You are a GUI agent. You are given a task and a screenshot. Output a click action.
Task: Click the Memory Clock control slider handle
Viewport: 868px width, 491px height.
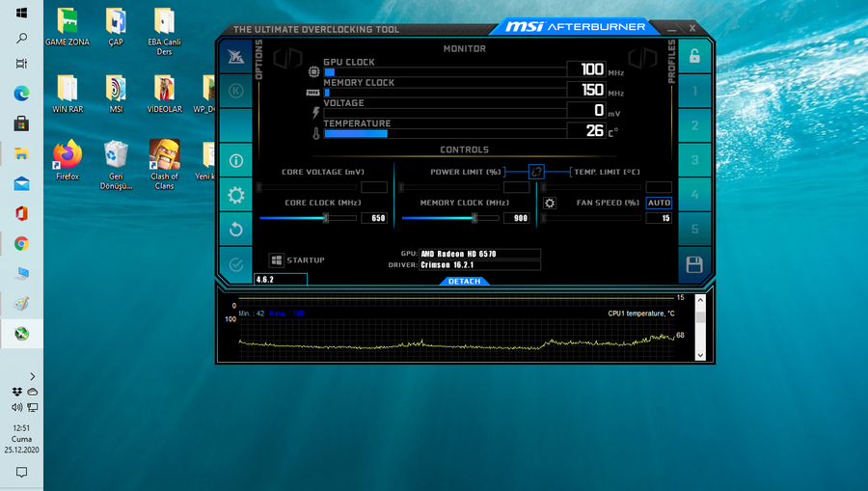(475, 218)
